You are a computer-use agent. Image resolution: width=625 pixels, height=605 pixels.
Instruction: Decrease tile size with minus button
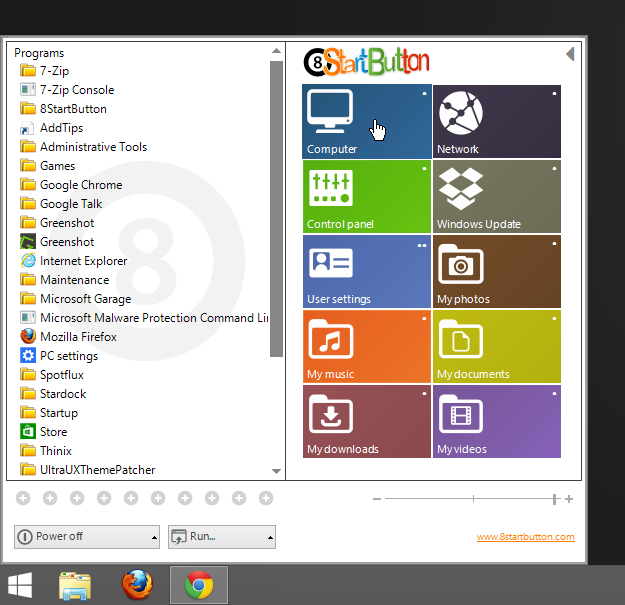coord(377,499)
